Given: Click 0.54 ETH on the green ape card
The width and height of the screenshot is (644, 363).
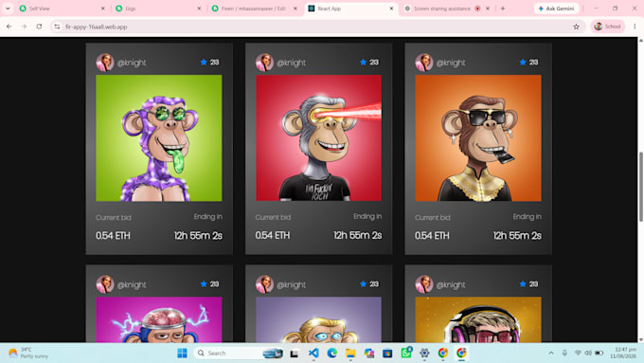Looking at the screenshot, I should 113,236.
